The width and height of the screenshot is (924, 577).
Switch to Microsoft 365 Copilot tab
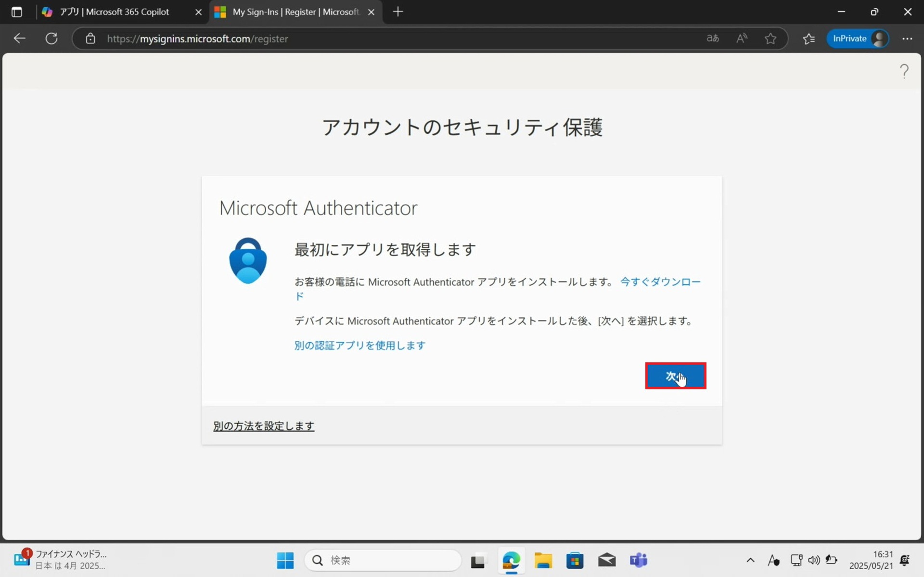click(x=115, y=12)
